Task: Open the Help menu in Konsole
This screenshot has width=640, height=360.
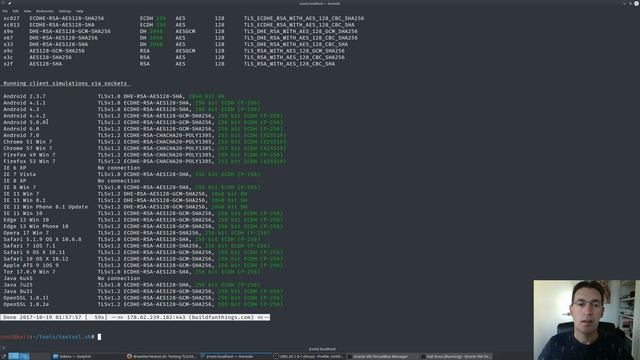Action: [x=80, y=11]
